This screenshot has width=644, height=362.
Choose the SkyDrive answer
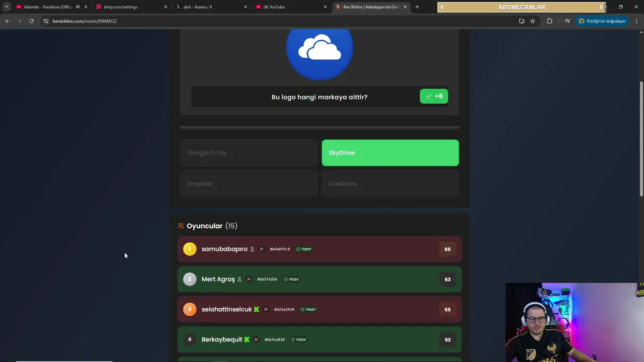click(390, 153)
